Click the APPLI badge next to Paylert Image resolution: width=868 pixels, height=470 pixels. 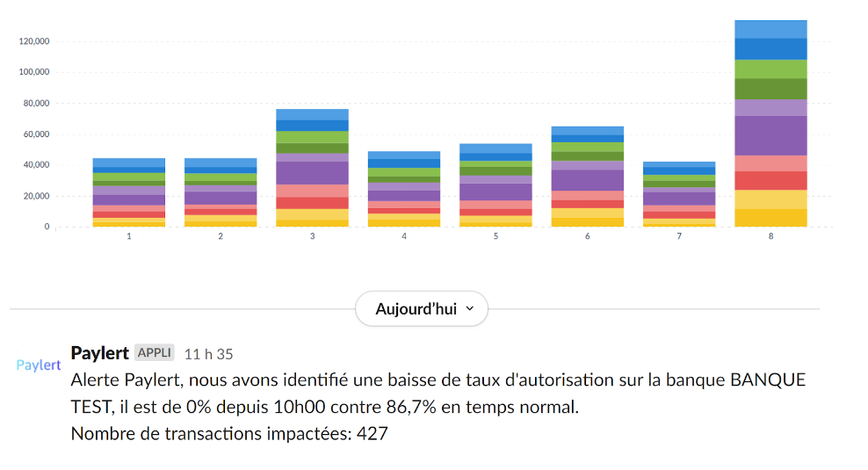coord(155,353)
